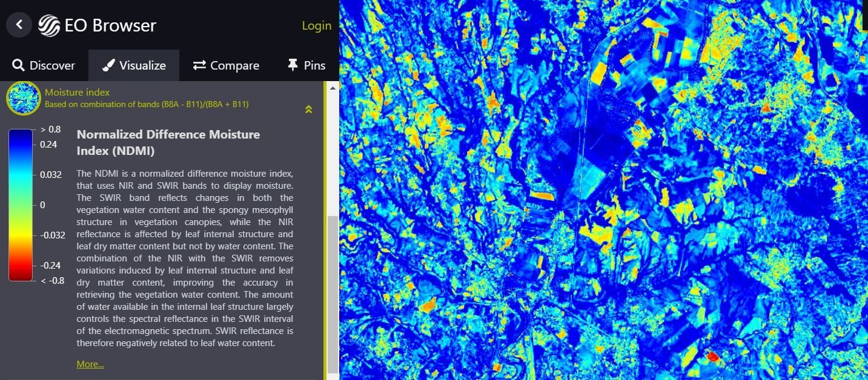
Task: Click the Moisture index layer title
Action: click(x=78, y=92)
